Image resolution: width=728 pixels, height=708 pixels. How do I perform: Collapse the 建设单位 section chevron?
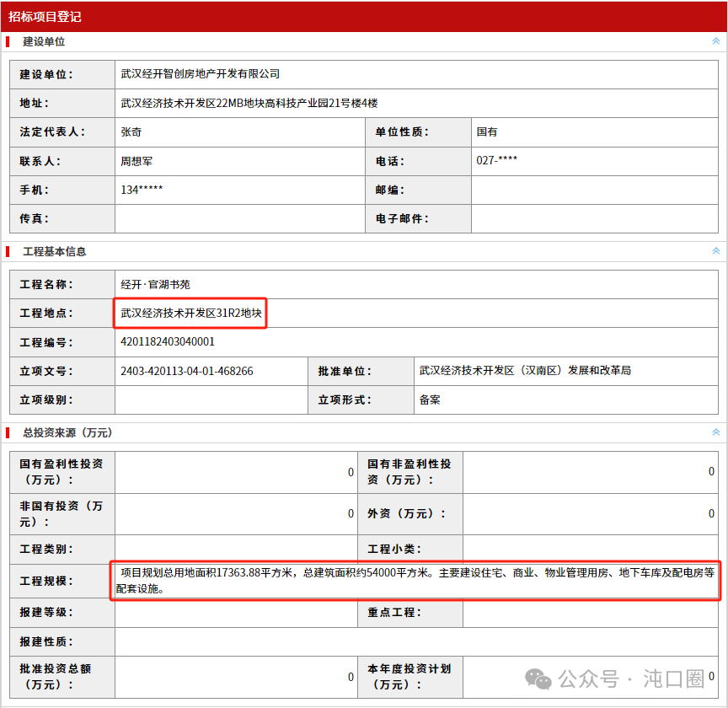715,40
